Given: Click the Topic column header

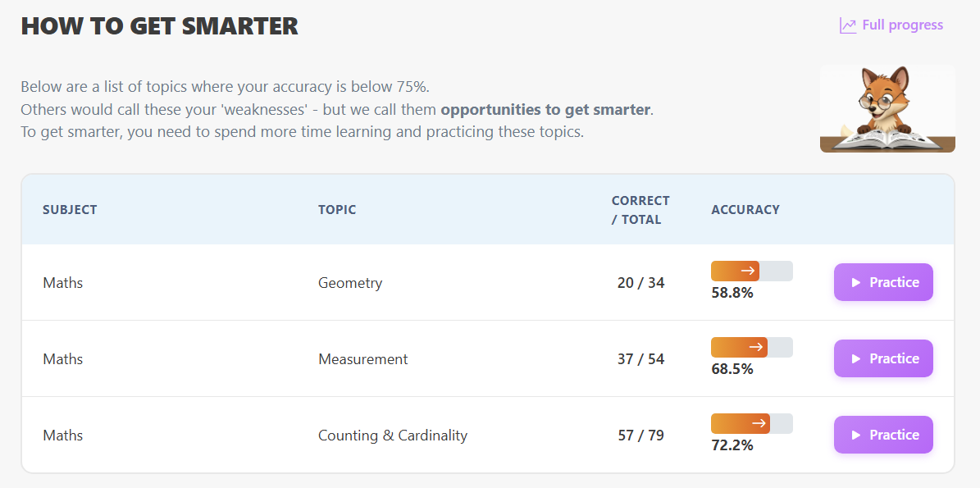Looking at the screenshot, I should click(x=337, y=210).
